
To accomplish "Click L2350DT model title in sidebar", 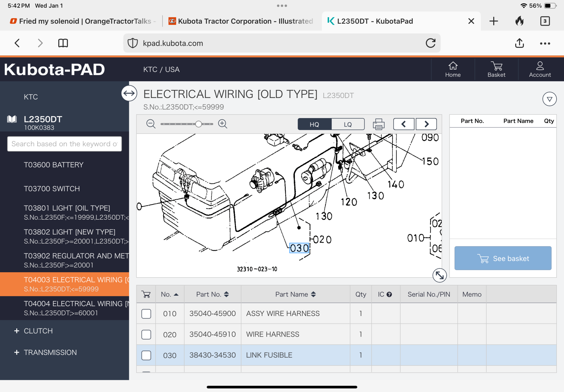I will (x=43, y=119).
